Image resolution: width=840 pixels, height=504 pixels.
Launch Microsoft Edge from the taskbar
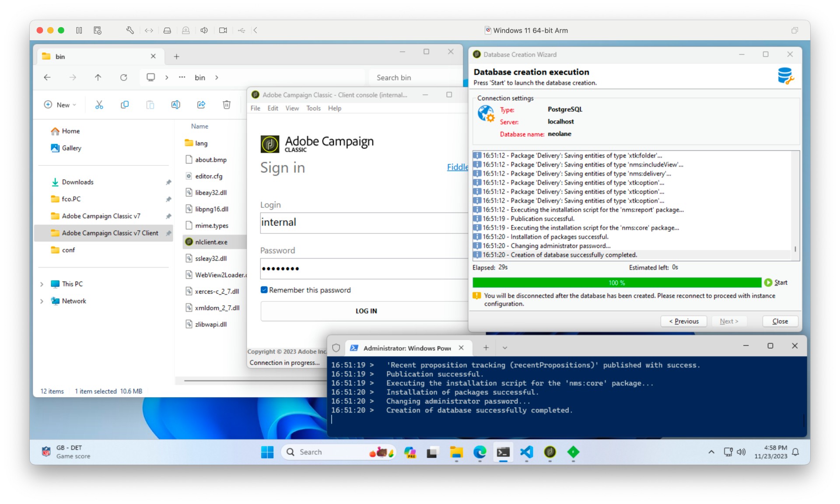click(x=480, y=452)
